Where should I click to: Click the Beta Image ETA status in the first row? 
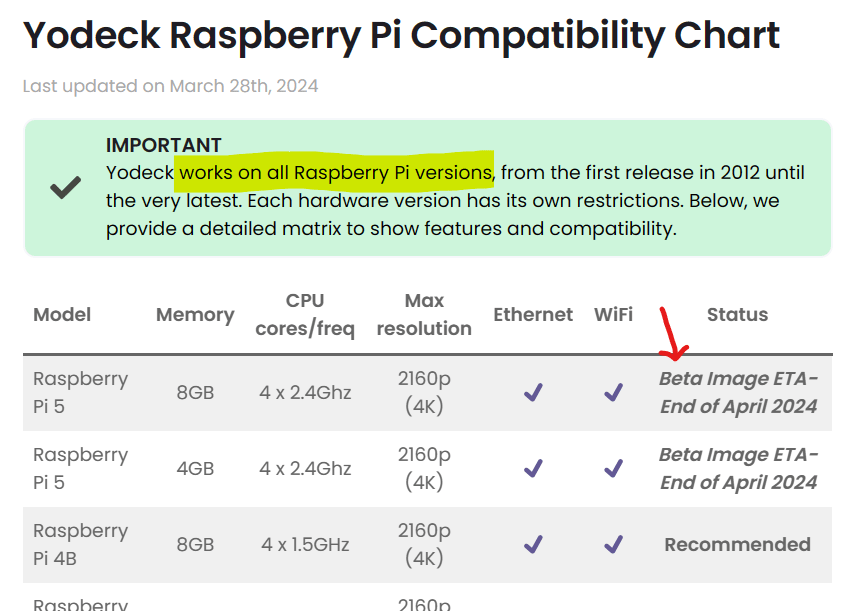click(738, 393)
